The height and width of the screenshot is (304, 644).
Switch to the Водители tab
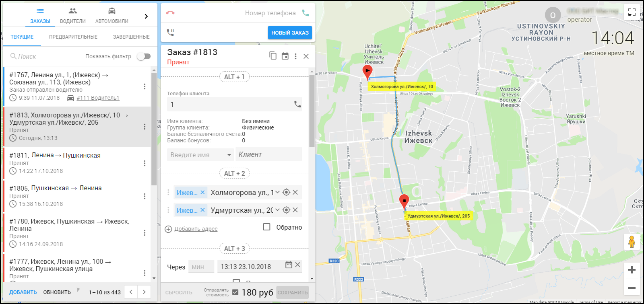point(72,16)
